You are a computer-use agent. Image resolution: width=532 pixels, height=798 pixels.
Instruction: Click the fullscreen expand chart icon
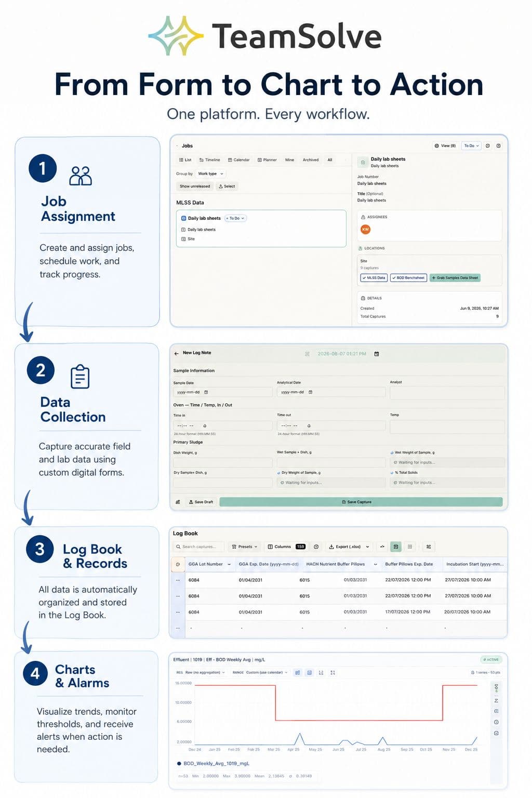[332, 672]
